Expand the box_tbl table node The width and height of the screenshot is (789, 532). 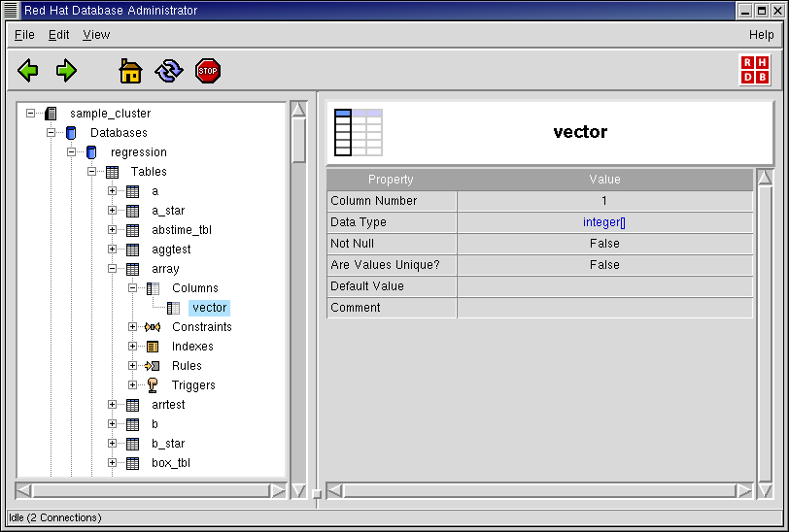[x=112, y=463]
